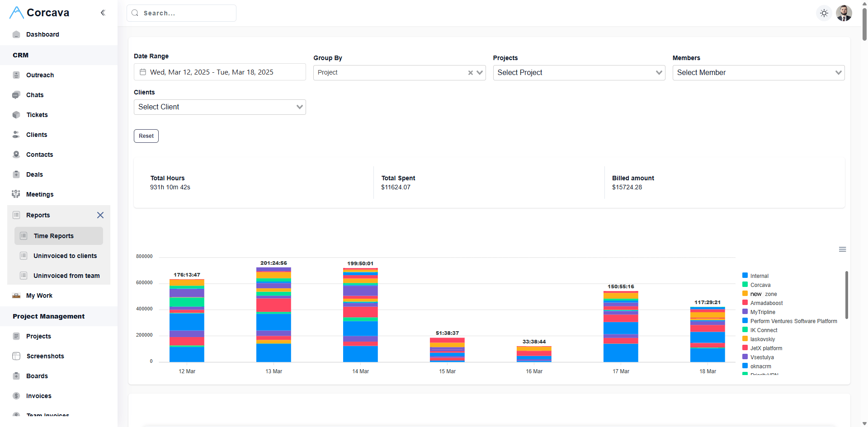Click the Meetings sidebar icon
This screenshot has height=427, width=868.
(x=16, y=194)
